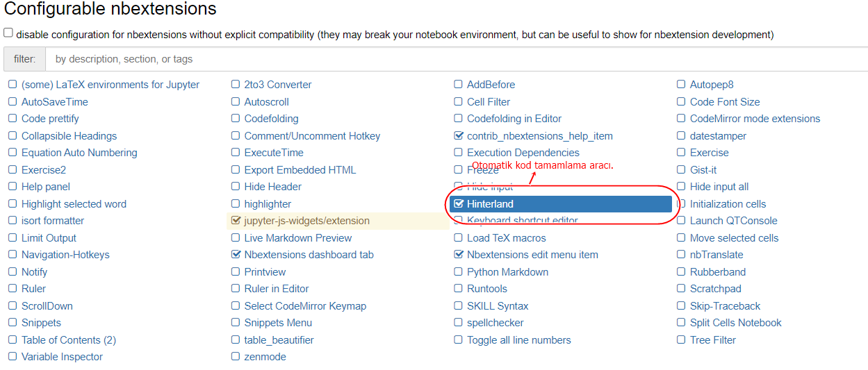Select the Snippets Menu extension
This screenshot has height=370, width=868.
(x=288, y=323)
